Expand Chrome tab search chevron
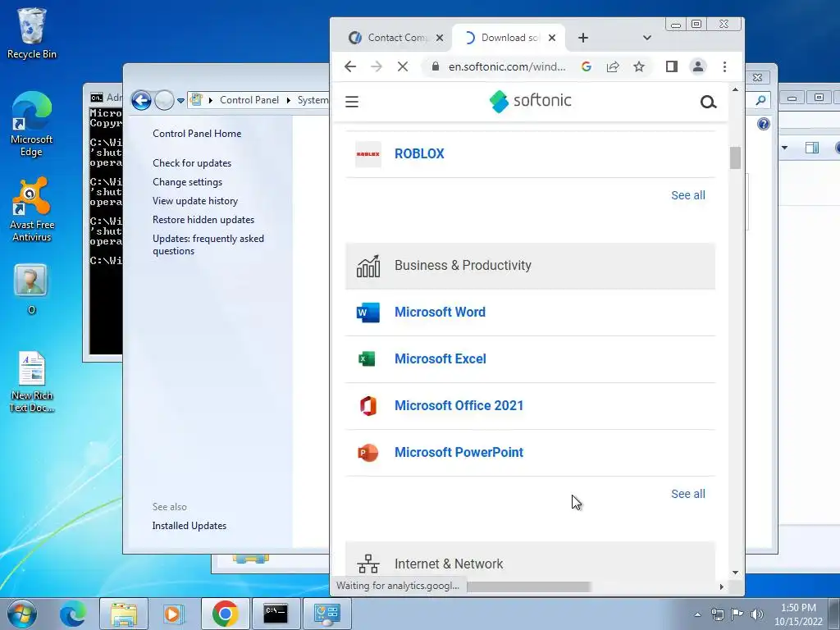The image size is (840, 630). tap(647, 38)
